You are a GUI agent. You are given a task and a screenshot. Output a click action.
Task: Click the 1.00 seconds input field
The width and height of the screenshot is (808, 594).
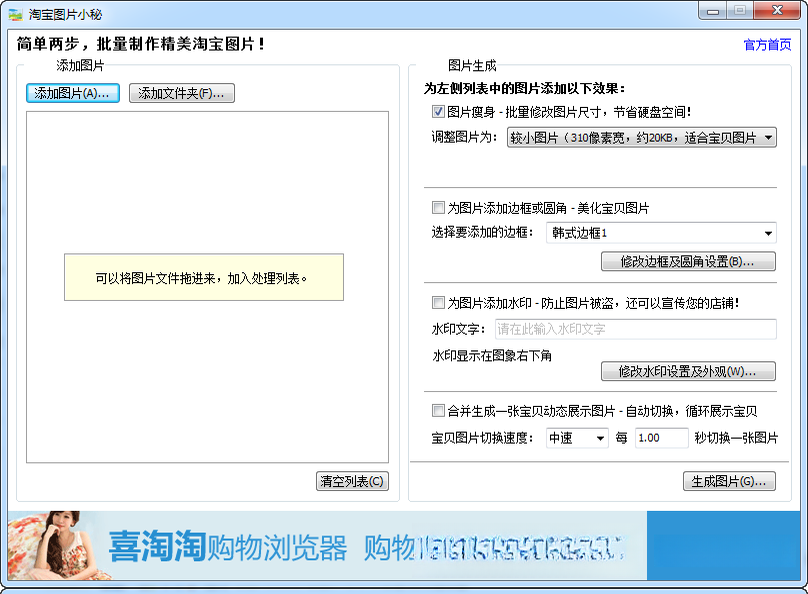(662, 438)
